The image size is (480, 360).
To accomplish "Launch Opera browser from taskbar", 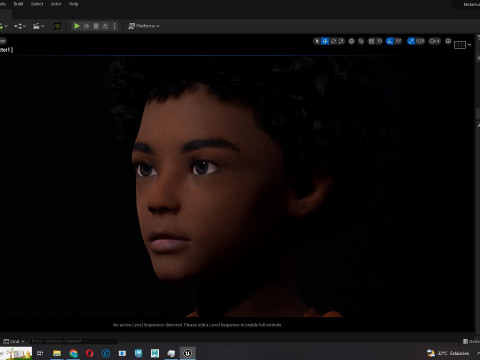I will (89, 353).
